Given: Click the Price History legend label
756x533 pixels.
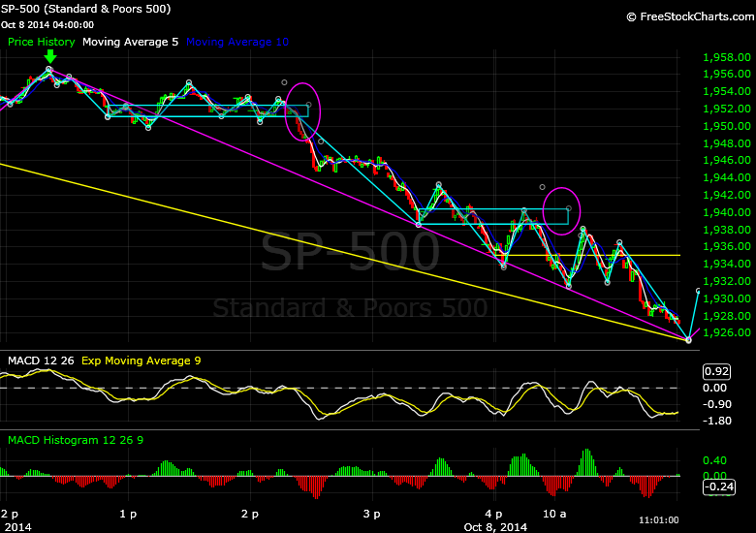Looking at the screenshot, I should click(42, 42).
